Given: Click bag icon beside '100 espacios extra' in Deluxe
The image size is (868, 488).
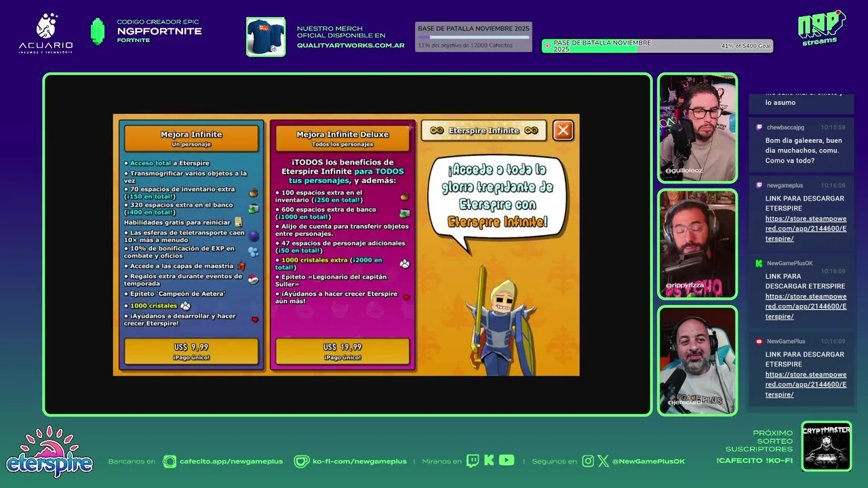Looking at the screenshot, I should (x=404, y=197).
